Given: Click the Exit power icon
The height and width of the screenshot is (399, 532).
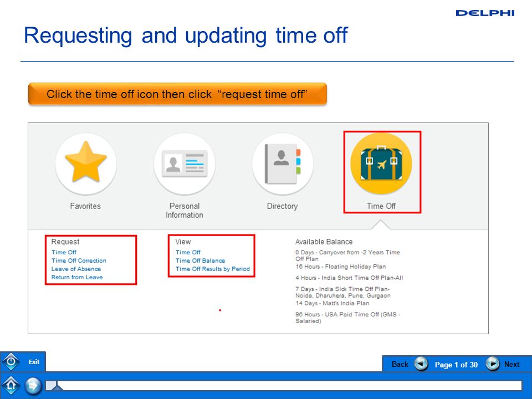Looking at the screenshot, I should (11, 361).
